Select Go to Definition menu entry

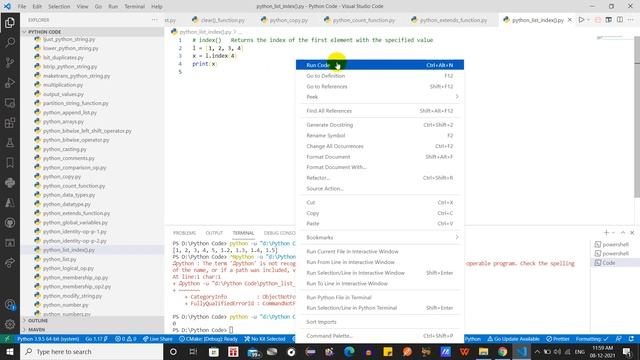click(380, 76)
